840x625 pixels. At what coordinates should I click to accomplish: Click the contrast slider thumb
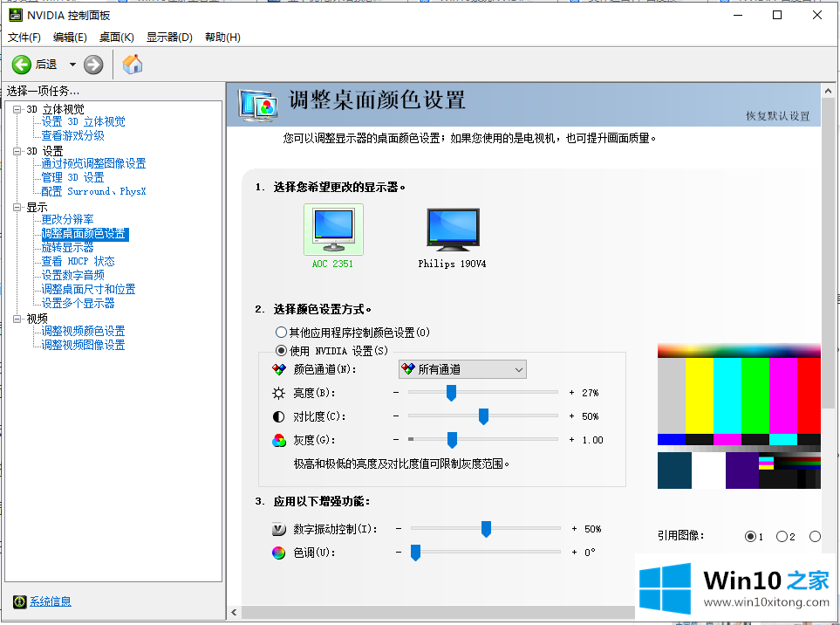click(x=484, y=416)
